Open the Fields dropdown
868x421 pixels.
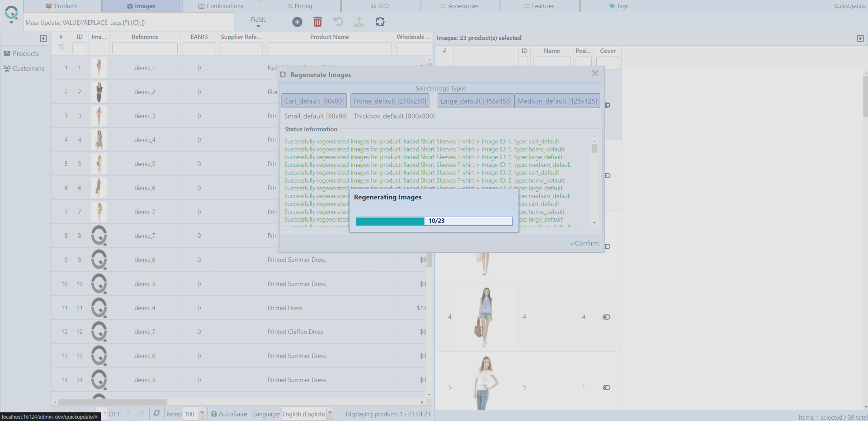coord(258,22)
